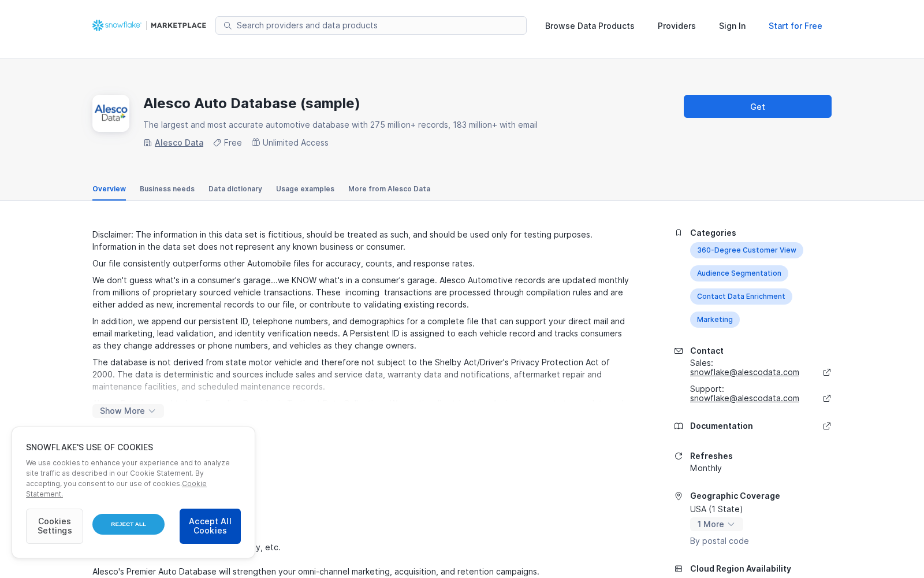Viewport: 924px width, 578px height.
Task: Open the Cookie Statement link
Action: tap(194, 484)
